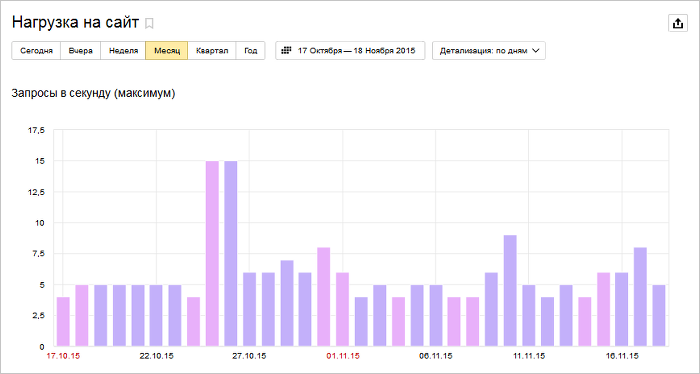
Task: Click the last purple bar on the right
Action: pyautogui.click(x=659, y=316)
